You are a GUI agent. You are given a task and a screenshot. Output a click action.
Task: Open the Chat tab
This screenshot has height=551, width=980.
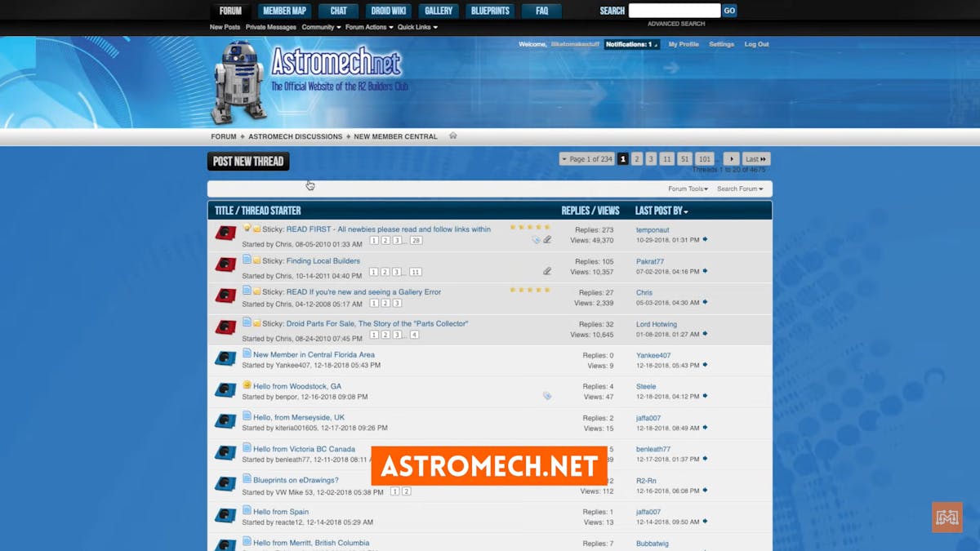coord(338,11)
